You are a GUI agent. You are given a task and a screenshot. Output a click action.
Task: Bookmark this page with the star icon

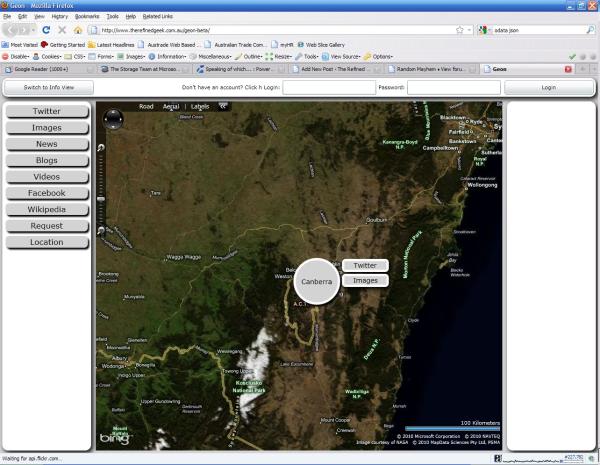pos(460,30)
